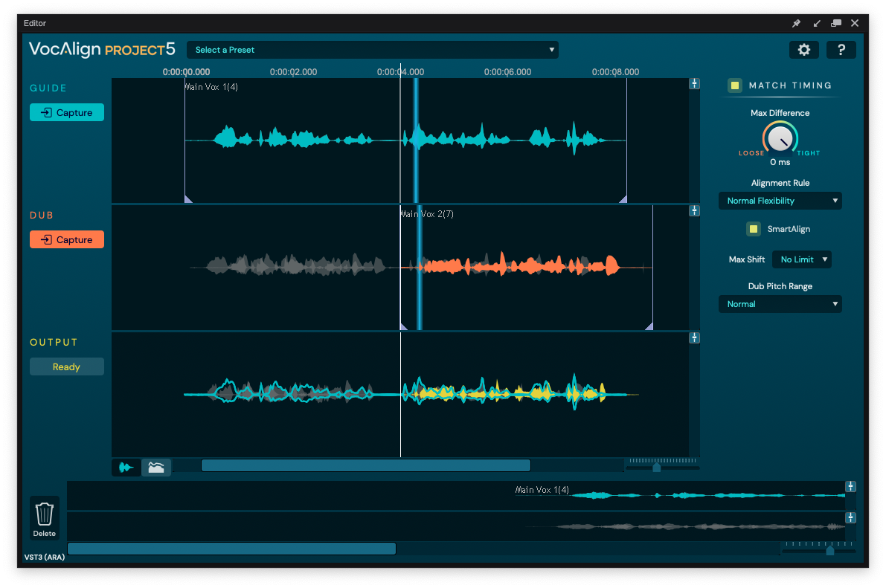Viewport: 886px width, 588px height.
Task: Click the 0:00:08.000 ruler mark
Action: (615, 72)
